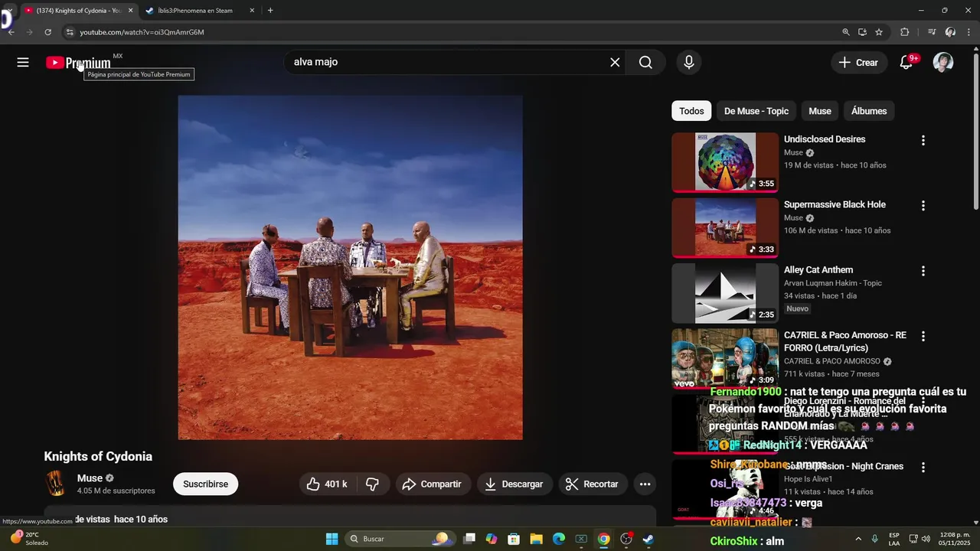Close the Knights of Cydonia tab
The width and height of the screenshot is (980, 551).
click(130, 11)
